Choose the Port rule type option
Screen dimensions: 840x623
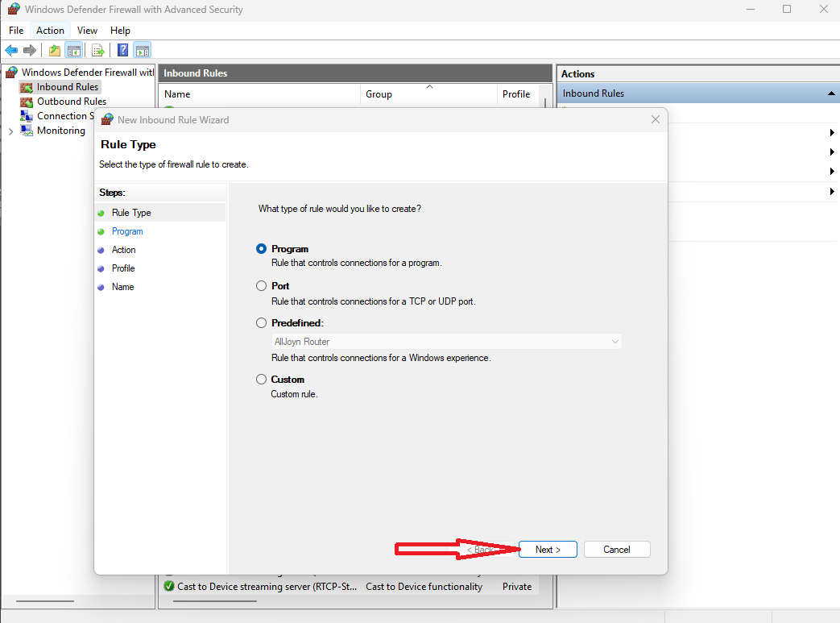(x=261, y=286)
